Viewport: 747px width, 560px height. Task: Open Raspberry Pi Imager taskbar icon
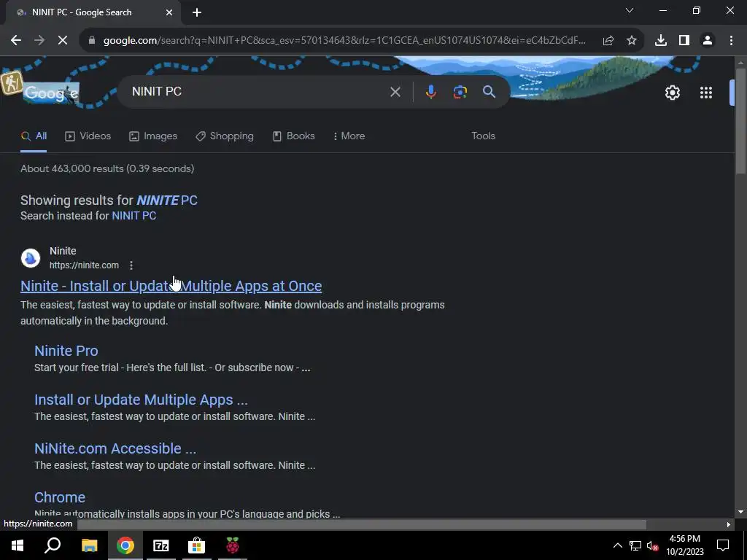(233, 545)
